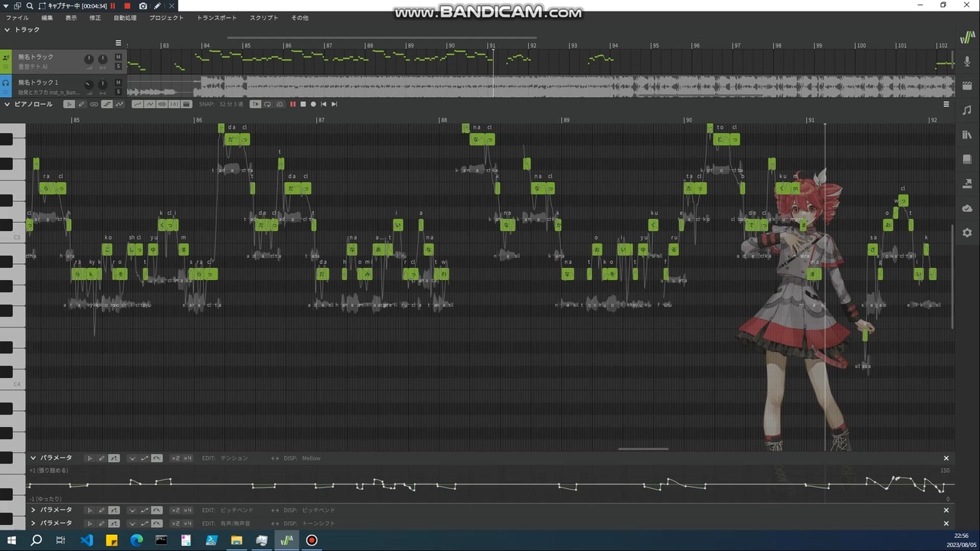Screen dimensions: 980x551
Task: Open the render export panel in sidebar
Action: (x=967, y=184)
